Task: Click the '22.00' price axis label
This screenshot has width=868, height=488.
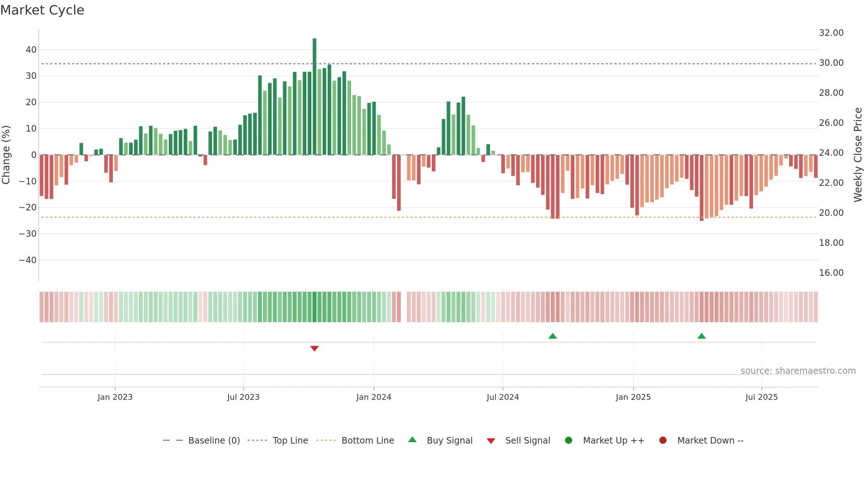Action: 831,183
